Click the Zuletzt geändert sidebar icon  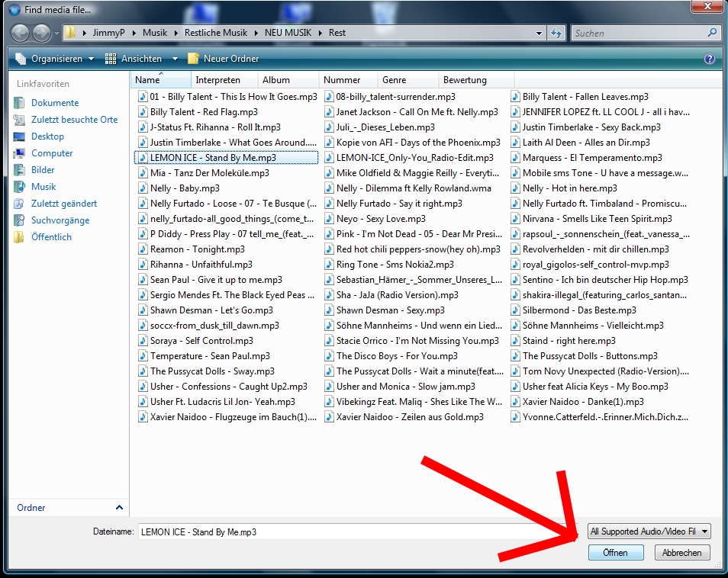[19, 203]
